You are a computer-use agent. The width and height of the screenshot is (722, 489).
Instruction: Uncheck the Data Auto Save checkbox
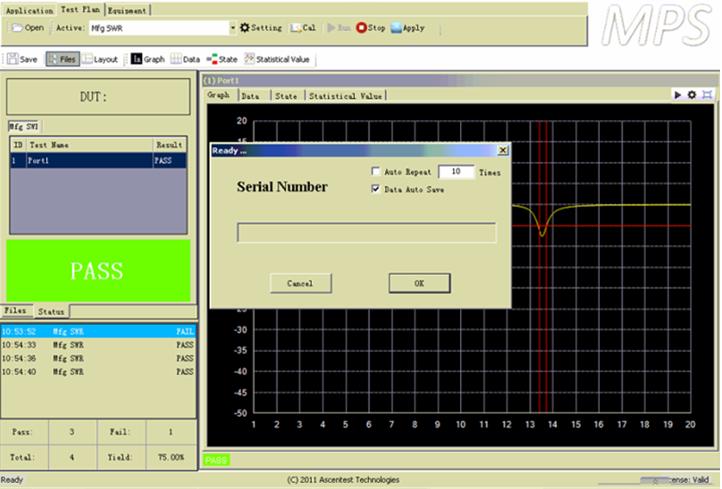[376, 188]
